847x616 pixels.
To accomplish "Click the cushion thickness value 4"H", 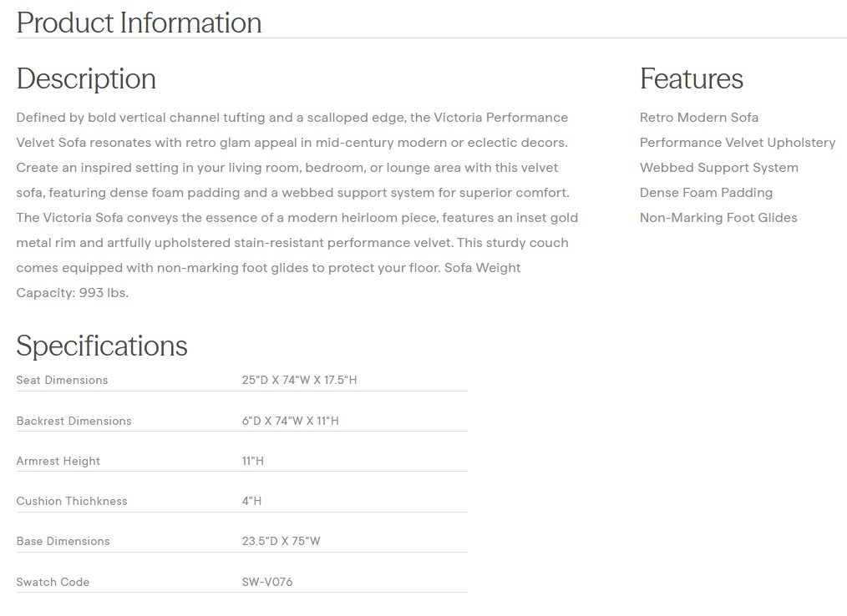I will pos(251,501).
